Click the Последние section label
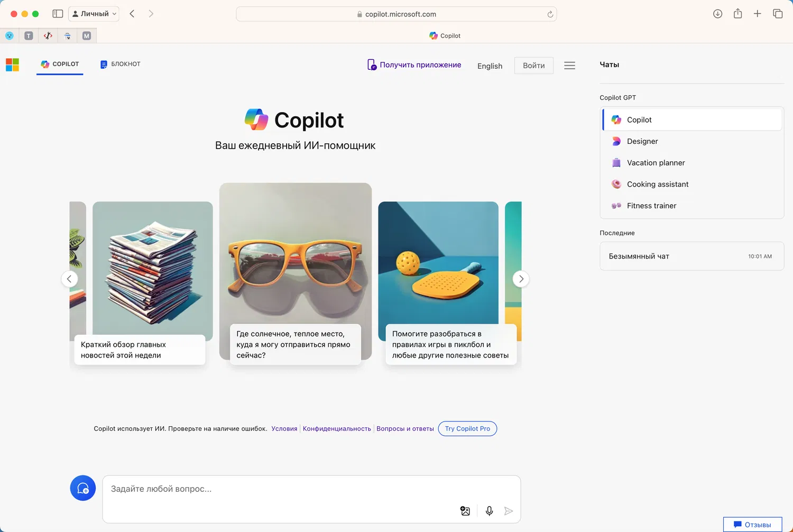 [617, 233]
